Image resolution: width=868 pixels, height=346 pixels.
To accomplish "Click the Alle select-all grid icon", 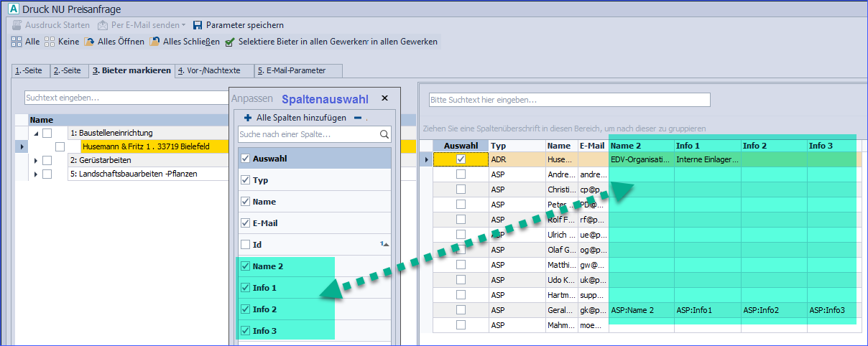I will pos(16,42).
